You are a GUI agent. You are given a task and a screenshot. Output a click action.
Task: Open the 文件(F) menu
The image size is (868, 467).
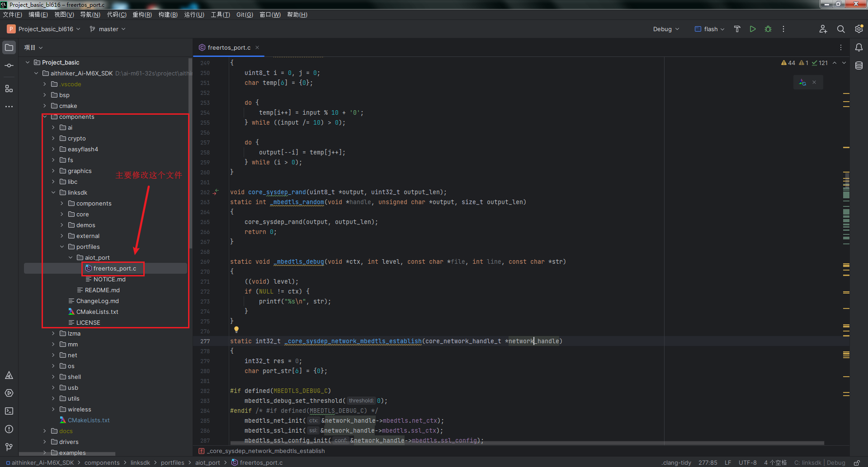click(x=13, y=14)
